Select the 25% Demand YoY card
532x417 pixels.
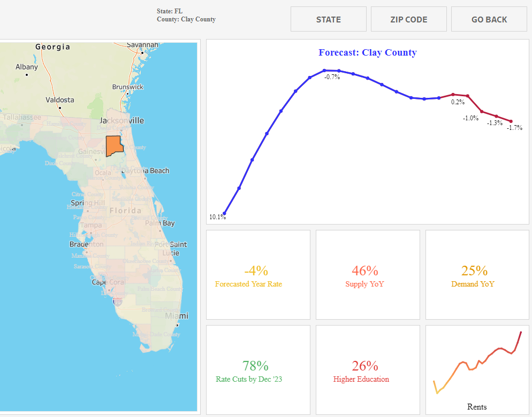tap(477, 275)
